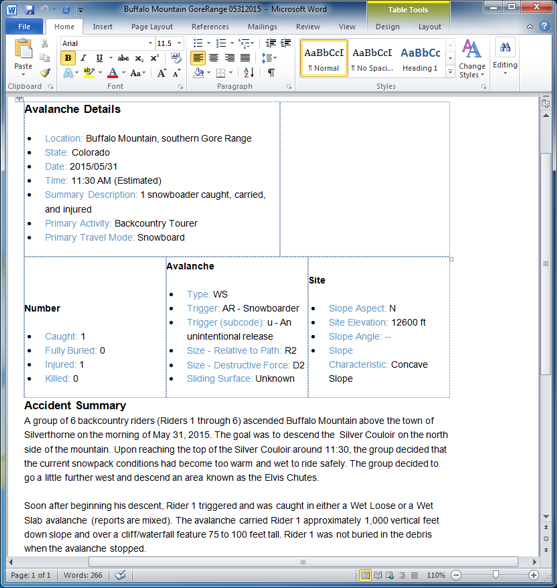Click the Words: 266 status indicator
Viewport: 557px width, 588px height.
(x=83, y=575)
